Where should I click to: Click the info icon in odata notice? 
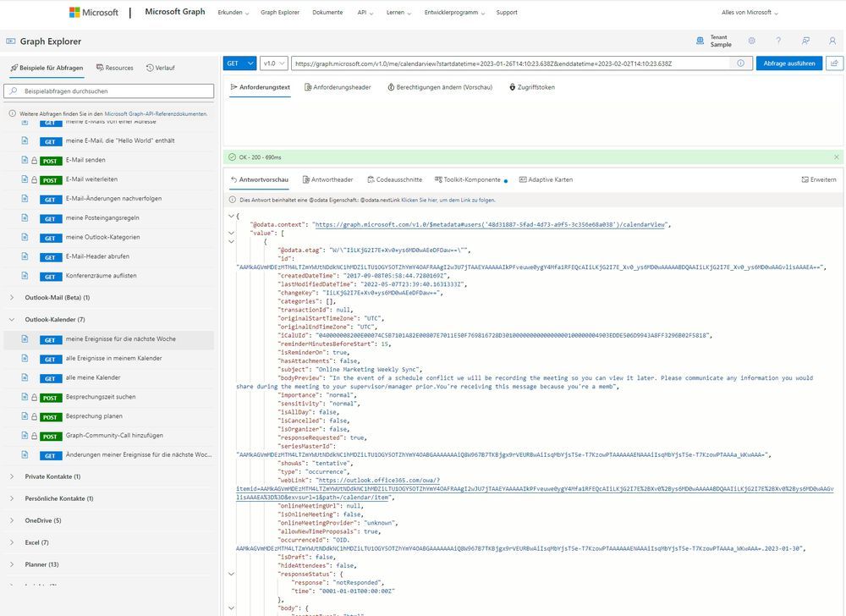(x=233, y=200)
